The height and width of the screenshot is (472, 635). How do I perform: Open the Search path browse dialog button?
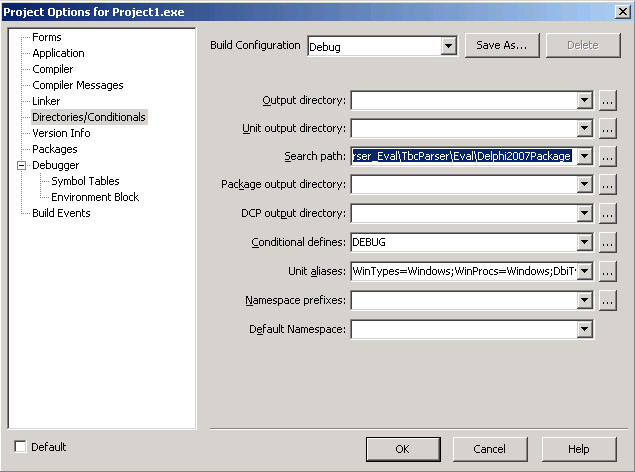[x=607, y=157]
